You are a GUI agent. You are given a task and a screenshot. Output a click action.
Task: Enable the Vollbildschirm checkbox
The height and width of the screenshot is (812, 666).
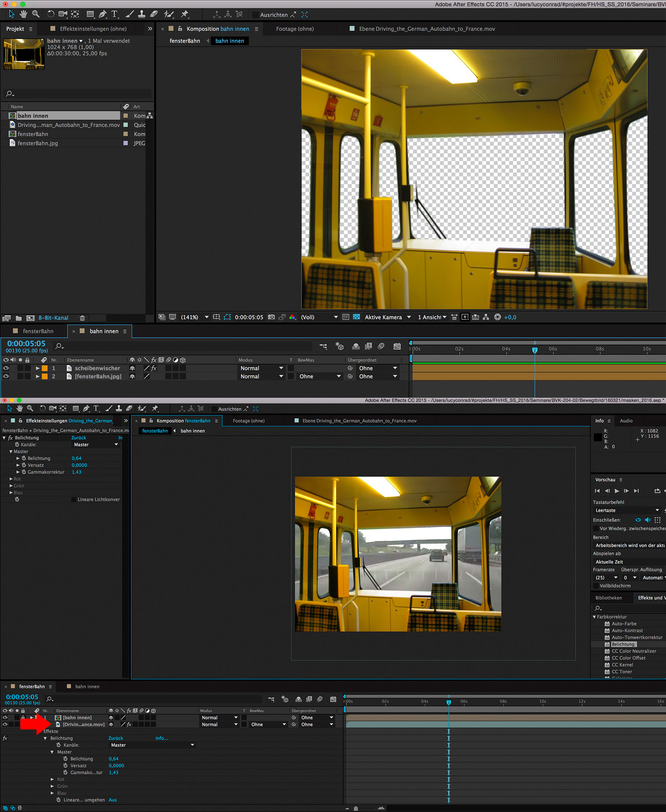point(596,585)
